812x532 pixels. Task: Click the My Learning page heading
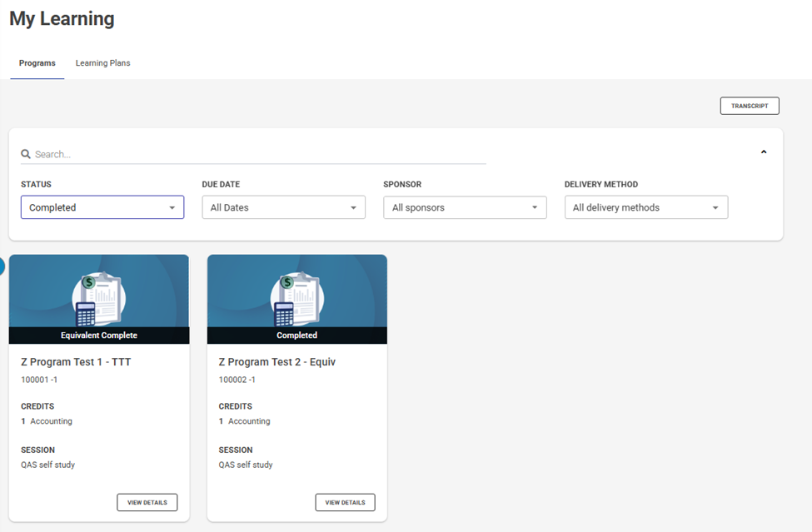click(x=62, y=19)
